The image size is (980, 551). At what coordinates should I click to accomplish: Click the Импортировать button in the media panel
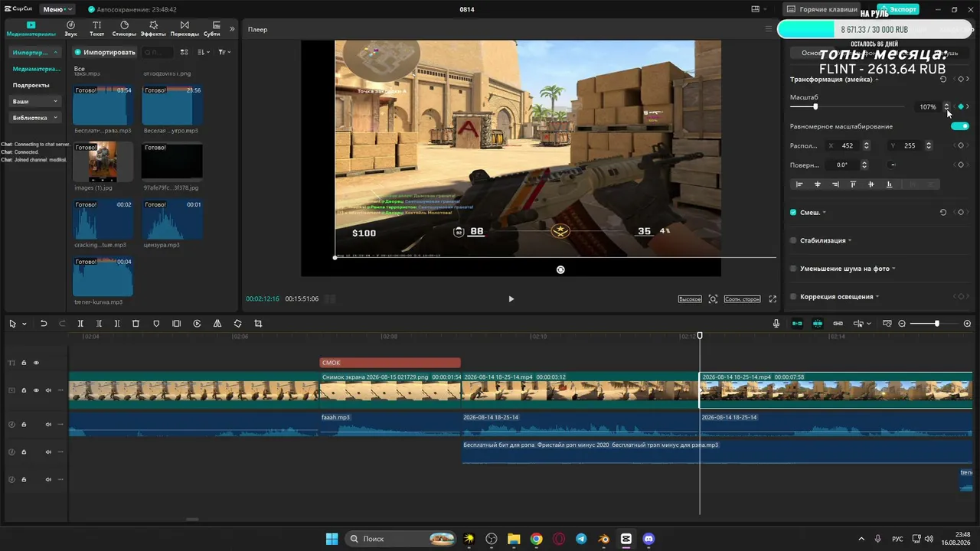click(x=105, y=52)
